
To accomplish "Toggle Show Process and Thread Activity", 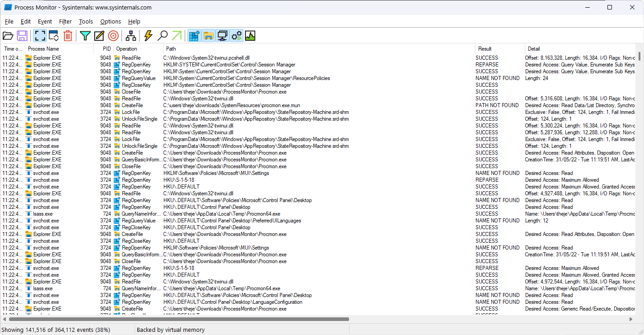I will pos(236,36).
